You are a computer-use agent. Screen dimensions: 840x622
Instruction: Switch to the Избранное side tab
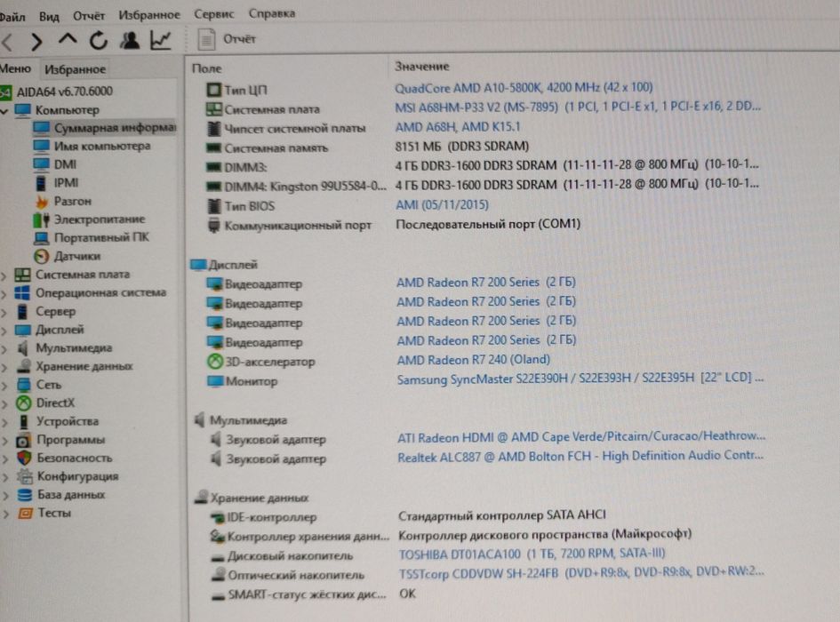click(x=75, y=69)
